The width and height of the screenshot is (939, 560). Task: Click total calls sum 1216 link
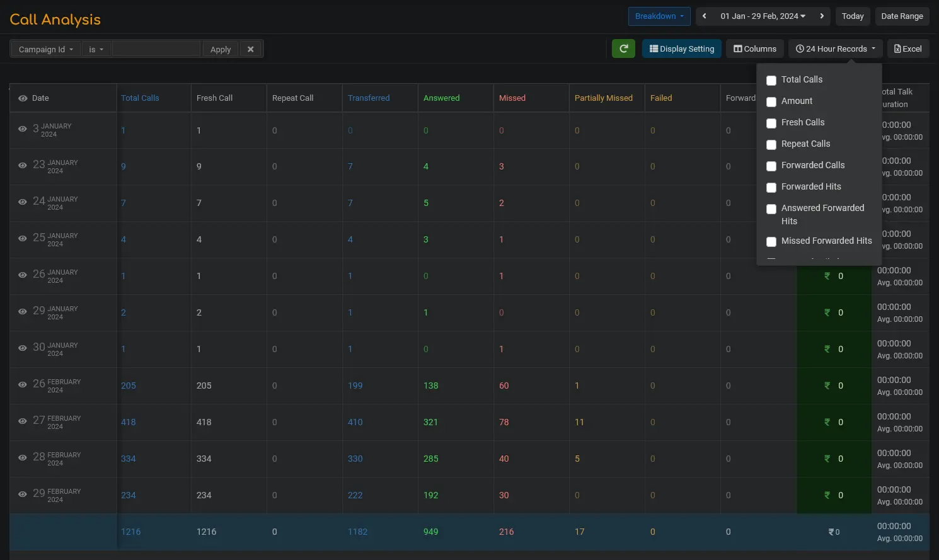click(x=131, y=532)
